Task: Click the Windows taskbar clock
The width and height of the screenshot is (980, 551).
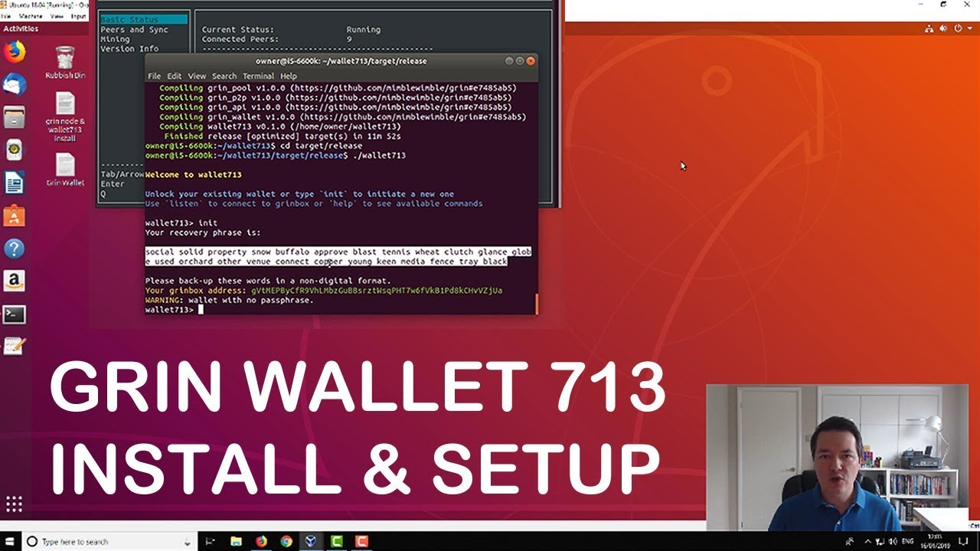Action: [x=936, y=541]
